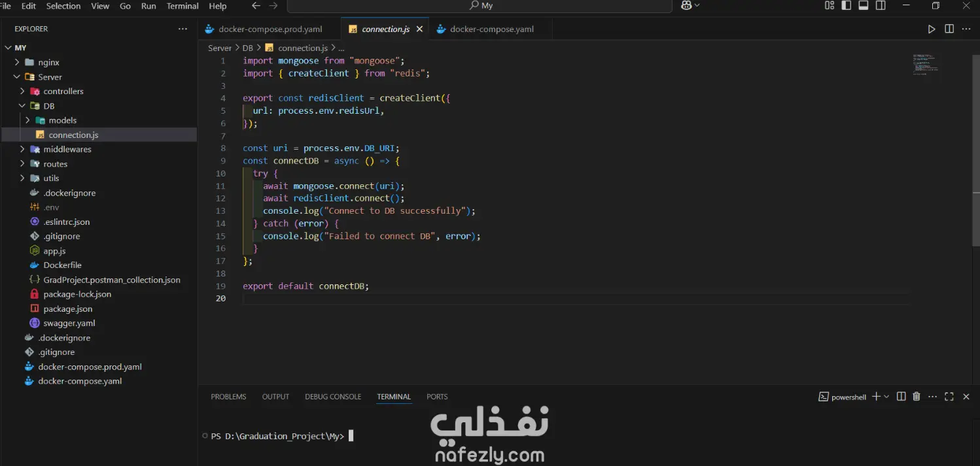Image resolution: width=980 pixels, height=466 pixels.
Task: Close the connection.js tab
Action: tap(419, 29)
